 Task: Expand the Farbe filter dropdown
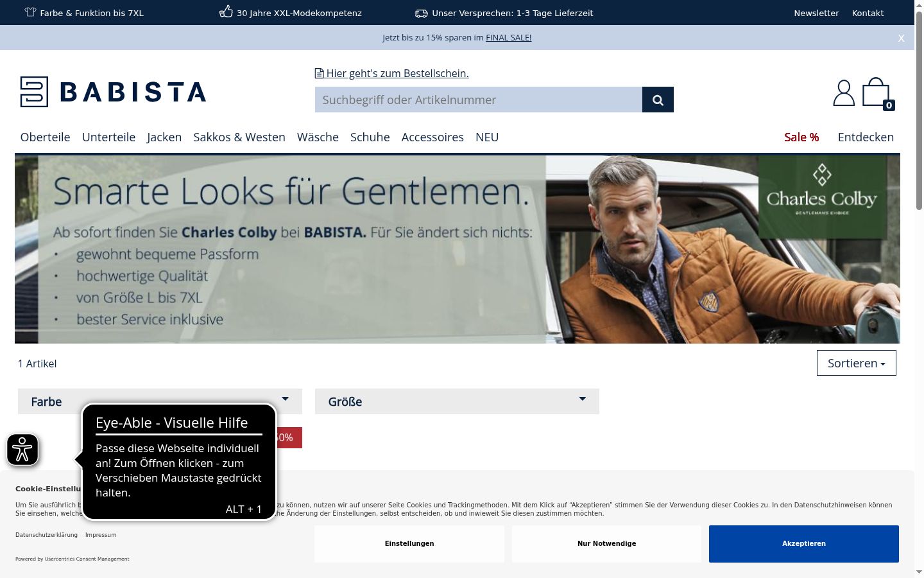pyautogui.click(x=160, y=401)
